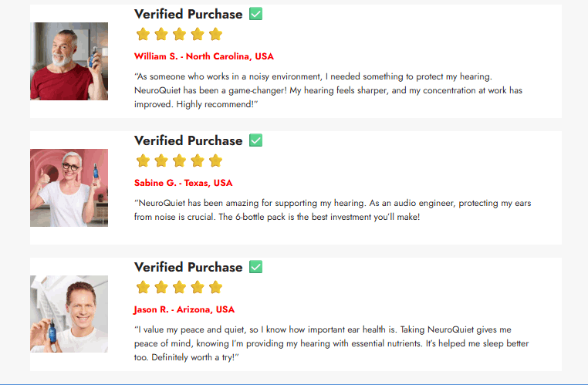Click the green checkmark in Sabine G.'s review
The image size is (588, 385).
pyautogui.click(x=256, y=140)
